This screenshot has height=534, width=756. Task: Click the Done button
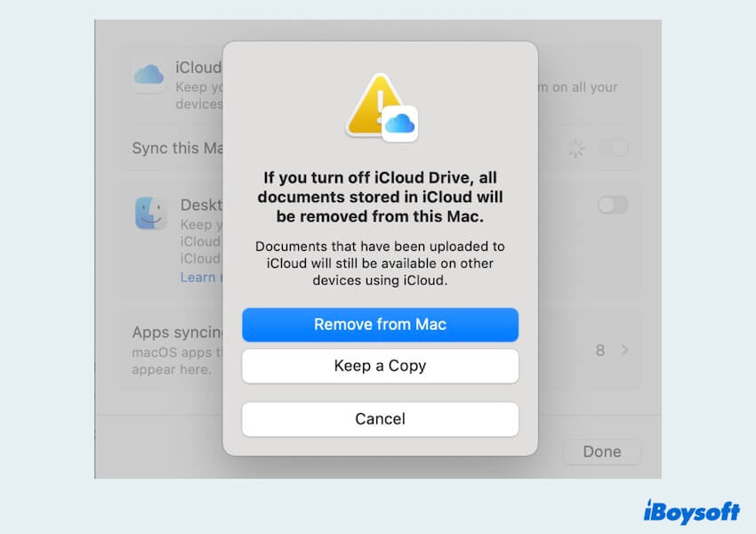[x=602, y=451]
